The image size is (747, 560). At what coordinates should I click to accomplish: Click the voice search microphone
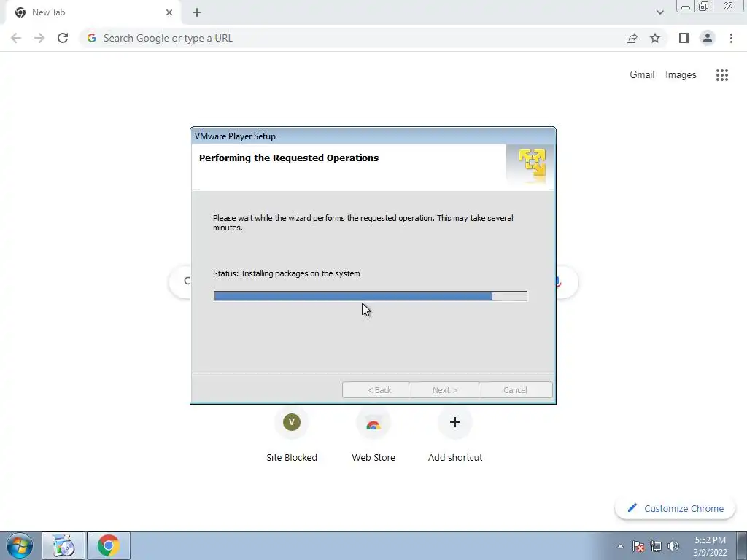(x=558, y=282)
